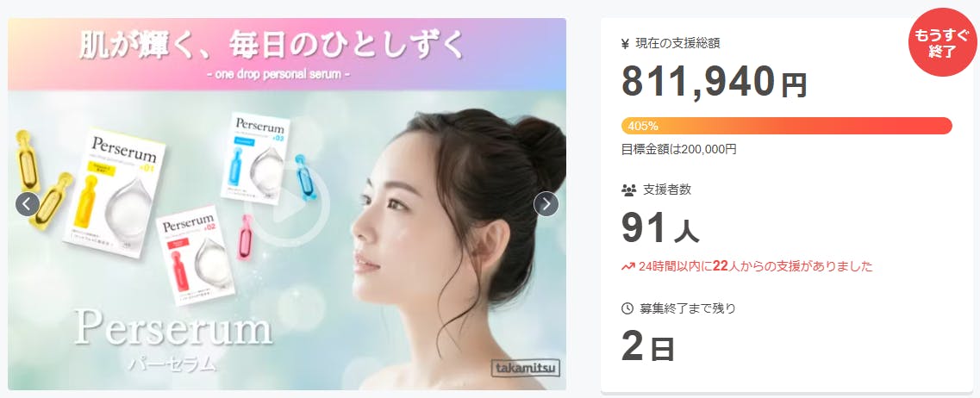Click the clock icon beside 募集終了まで残り

point(627,308)
